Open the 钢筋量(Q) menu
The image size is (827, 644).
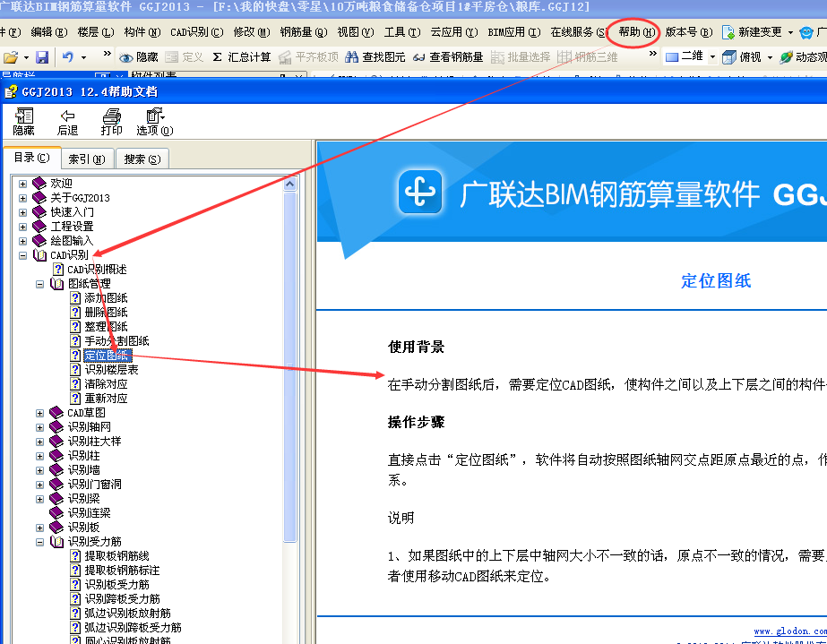[304, 32]
